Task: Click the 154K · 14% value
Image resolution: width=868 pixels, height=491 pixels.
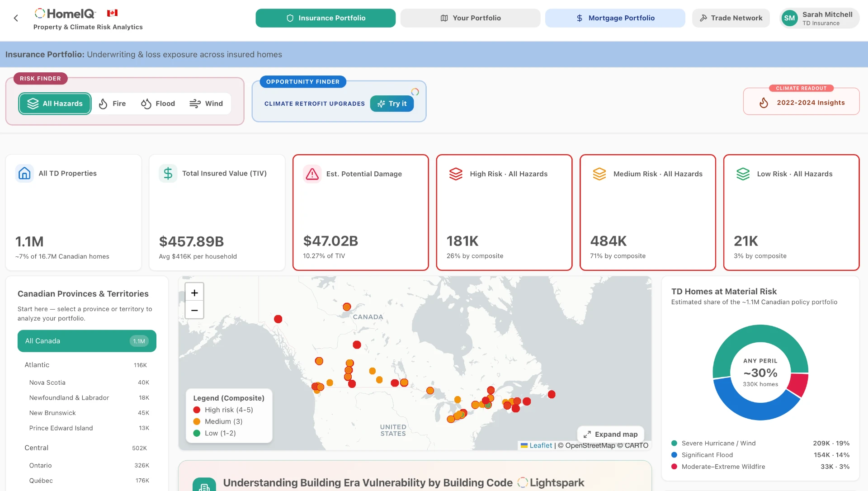Action: [831, 455]
